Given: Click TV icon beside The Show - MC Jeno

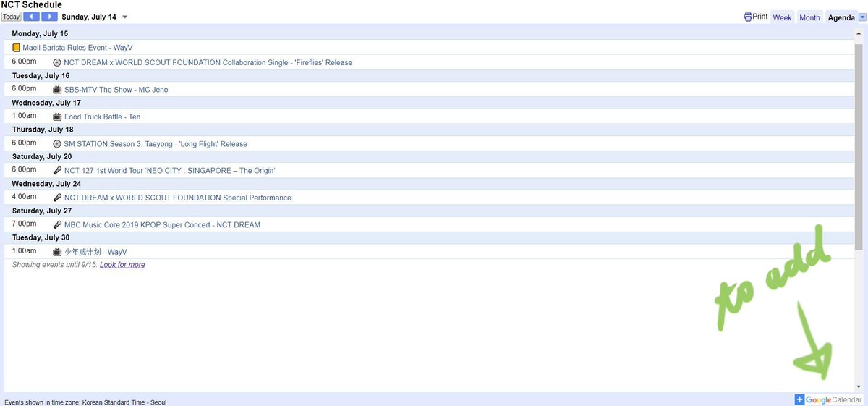Looking at the screenshot, I should point(57,90).
